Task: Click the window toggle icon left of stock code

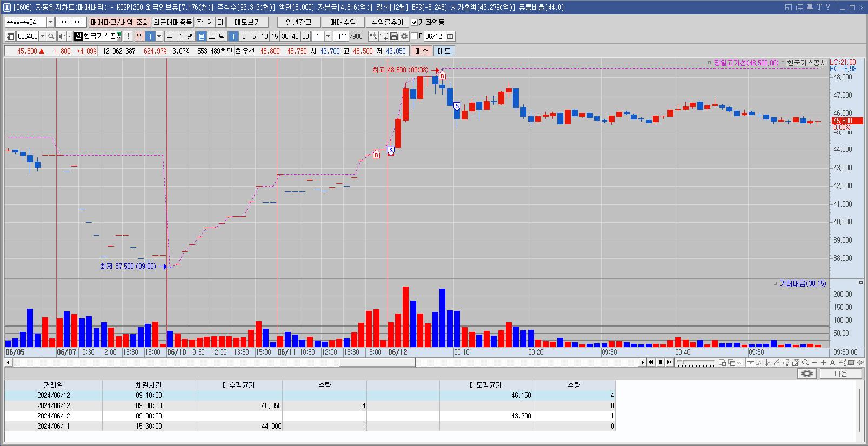Action: (x=10, y=36)
